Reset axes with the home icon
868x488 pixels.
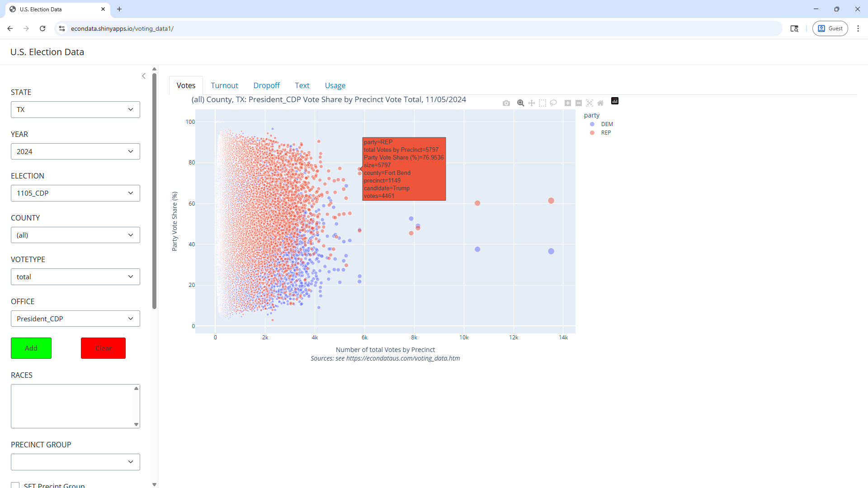pyautogui.click(x=600, y=103)
